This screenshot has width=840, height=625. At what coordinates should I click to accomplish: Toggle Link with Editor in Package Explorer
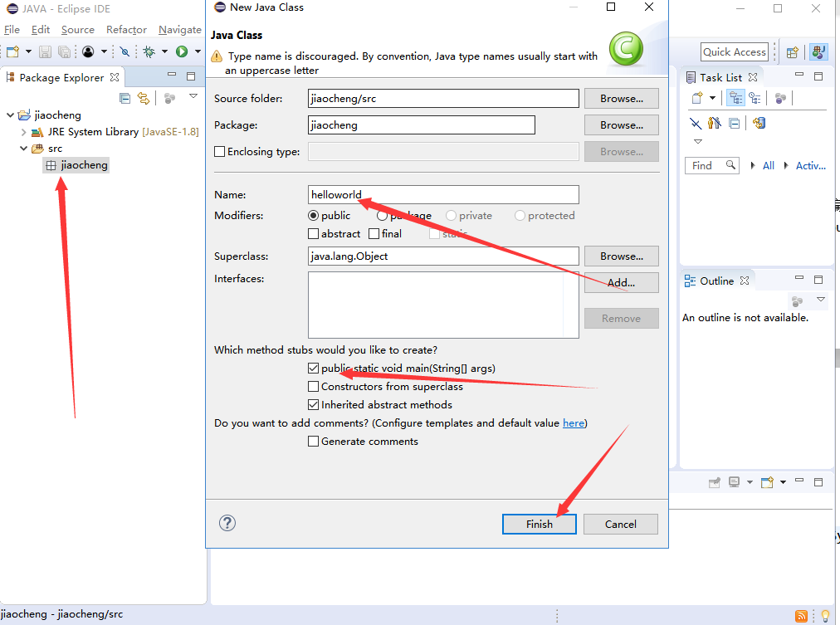(x=144, y=98)
